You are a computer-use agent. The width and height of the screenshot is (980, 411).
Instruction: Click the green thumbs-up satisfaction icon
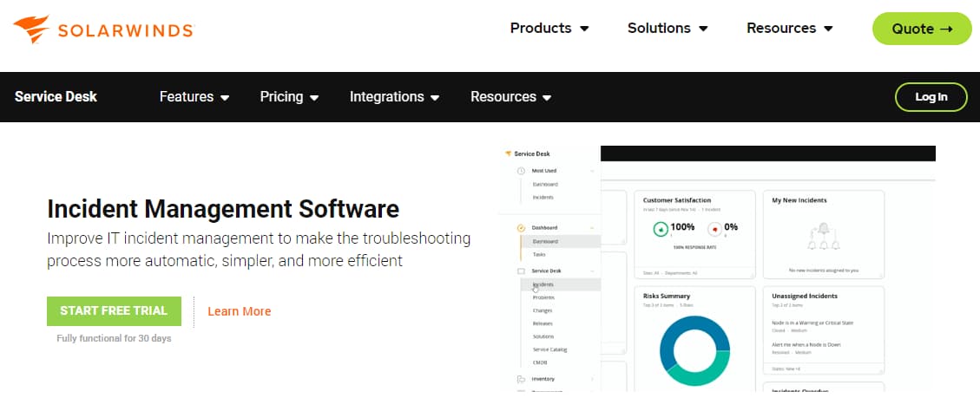pos(660,229)
